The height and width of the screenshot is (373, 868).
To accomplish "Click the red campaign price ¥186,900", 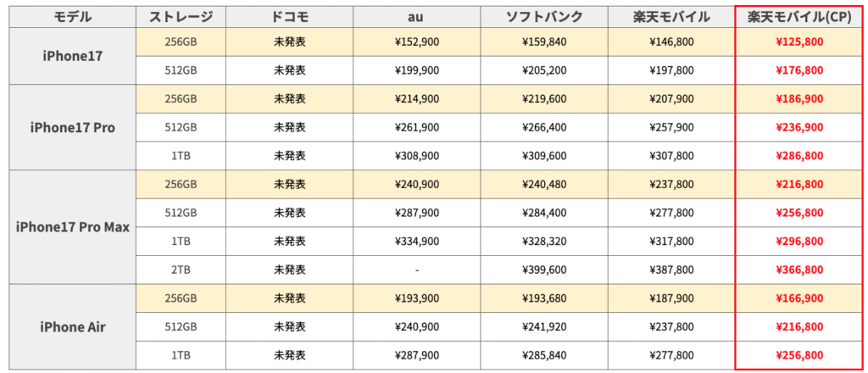I will tap(798, 98).
